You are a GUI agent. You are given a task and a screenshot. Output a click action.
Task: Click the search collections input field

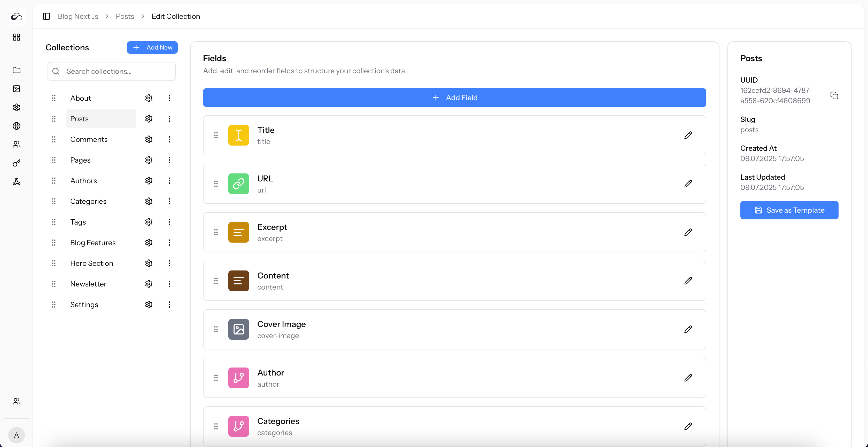coord(111,71)
